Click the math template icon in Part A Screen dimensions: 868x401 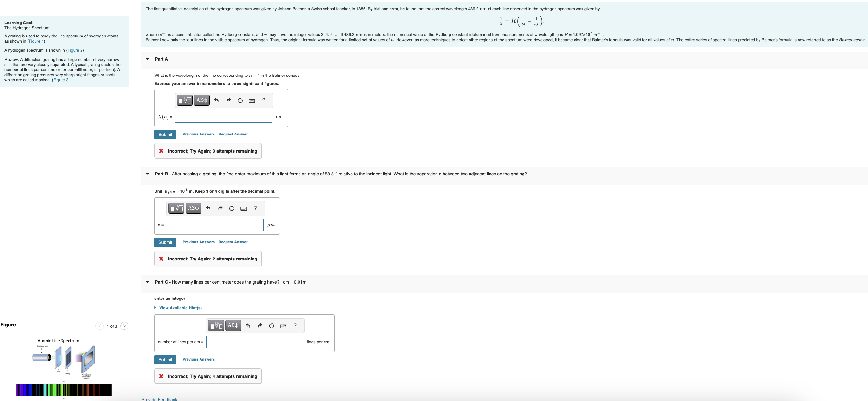pos(185,100)
